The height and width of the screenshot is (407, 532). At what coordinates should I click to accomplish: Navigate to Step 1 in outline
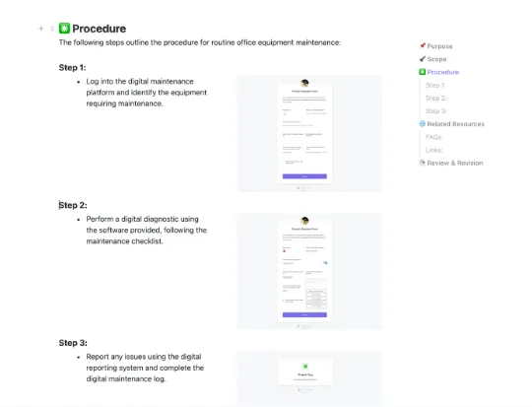click(435, 85)
